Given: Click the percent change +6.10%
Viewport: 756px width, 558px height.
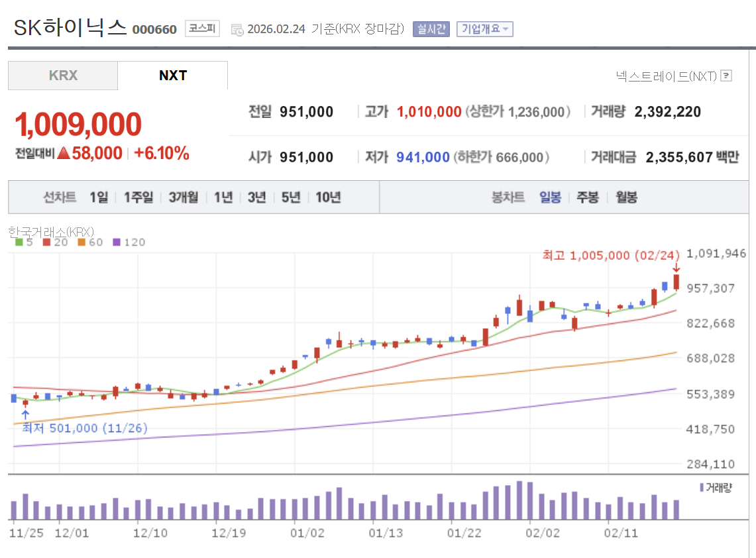Looking at the screenshot, I should [162, 153].
